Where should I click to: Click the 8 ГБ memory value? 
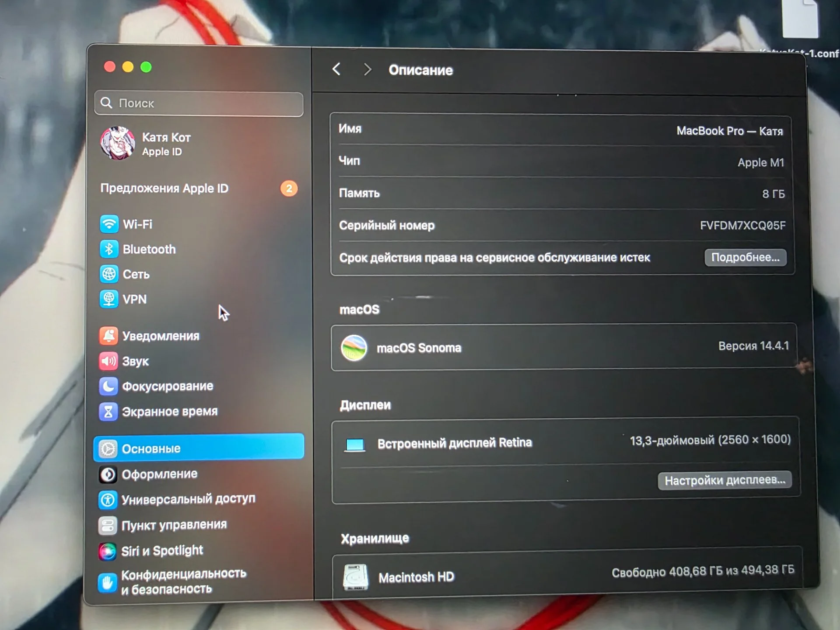pos(773,194)
